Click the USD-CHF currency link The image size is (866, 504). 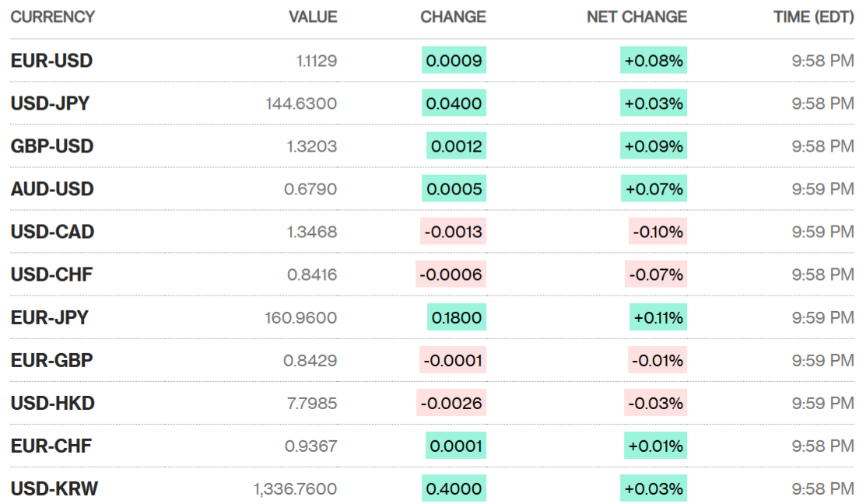coord(51,275)
